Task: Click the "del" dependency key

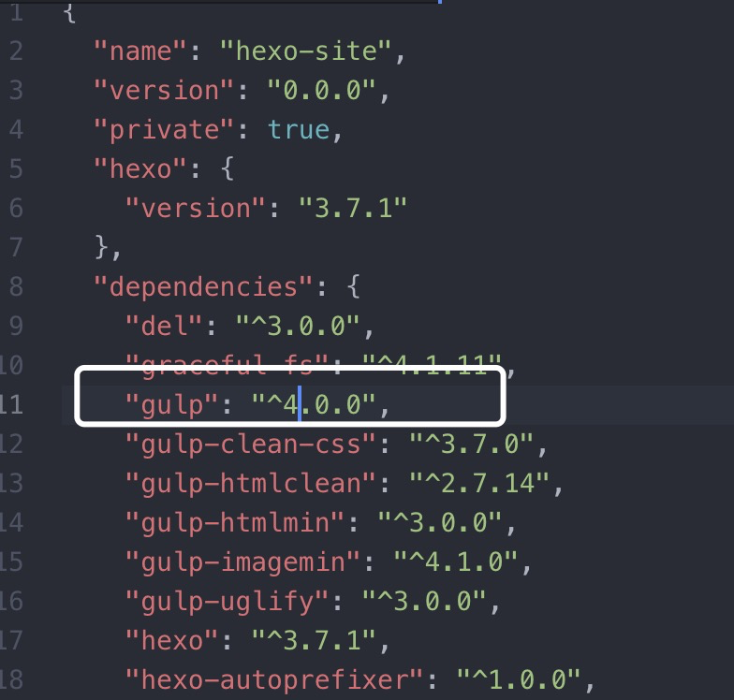Action: [164, 326]
